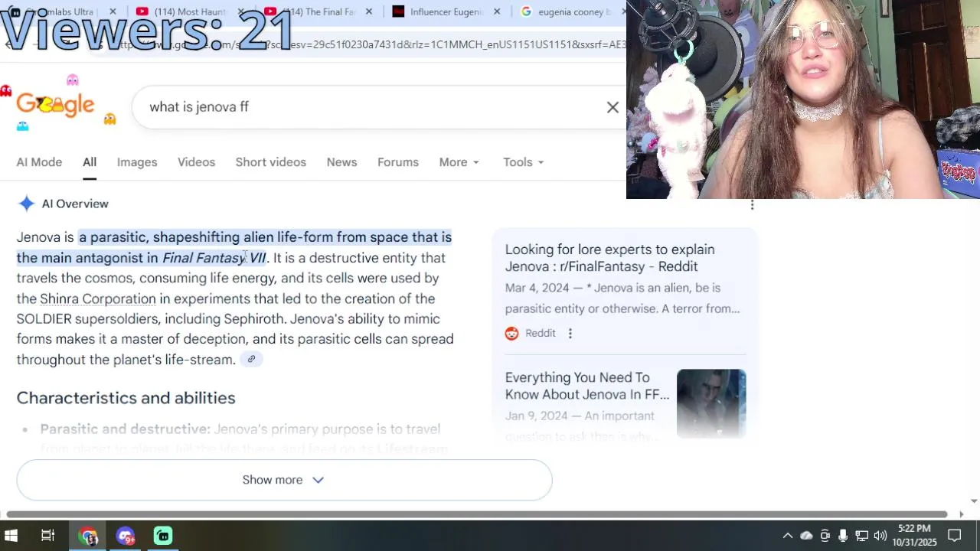
Task: Open Shinra Corporation link
Action: coord(97,298)
